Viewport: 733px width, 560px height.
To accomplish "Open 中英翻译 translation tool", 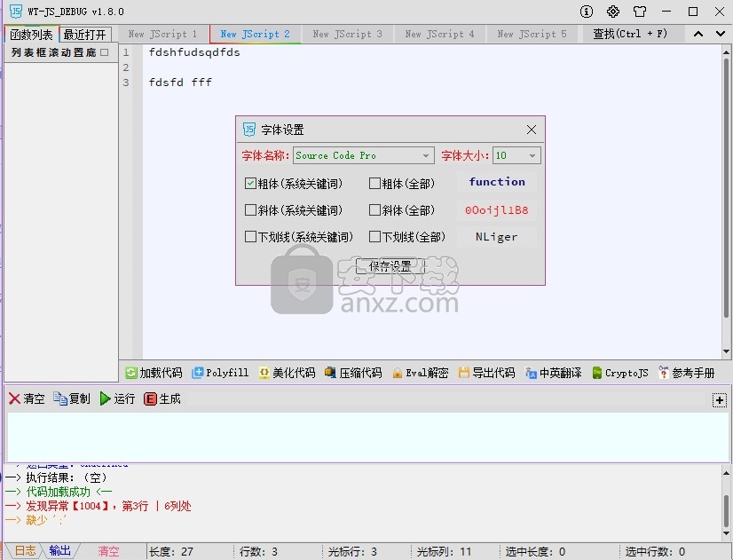I will tap(554, 373).
